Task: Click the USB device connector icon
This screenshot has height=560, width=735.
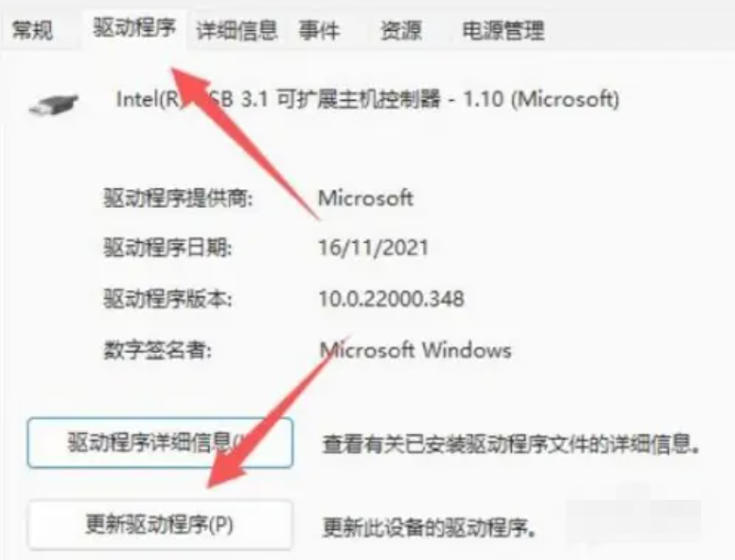Action: pyautogui.click(x=54, y=104)
